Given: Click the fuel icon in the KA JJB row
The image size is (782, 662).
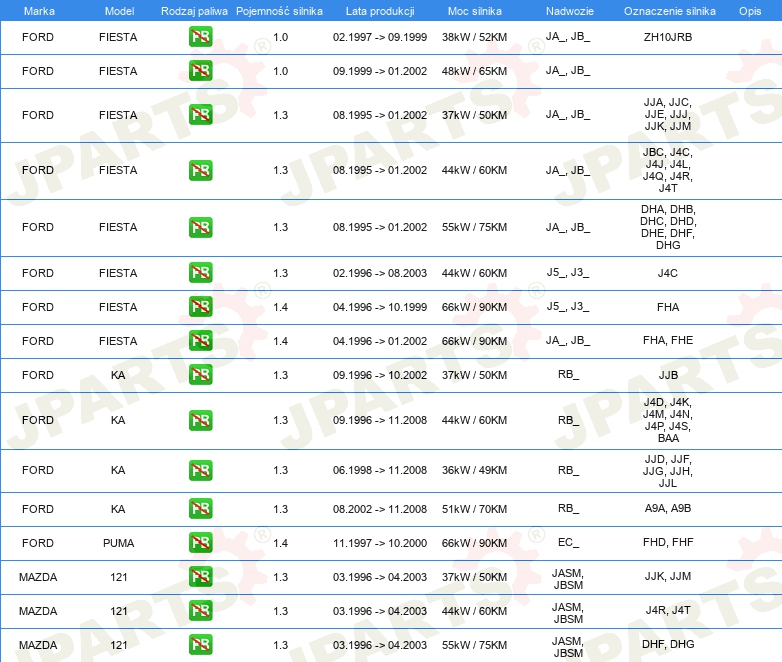Looking at the screenshot, I should 200,375.
